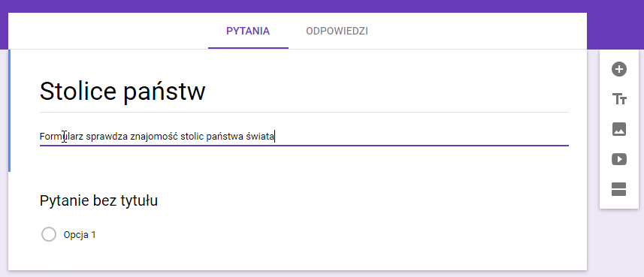Switch to the PYTANIA tab
Viewport: 644px width, 277px height.
click(248, 32)
